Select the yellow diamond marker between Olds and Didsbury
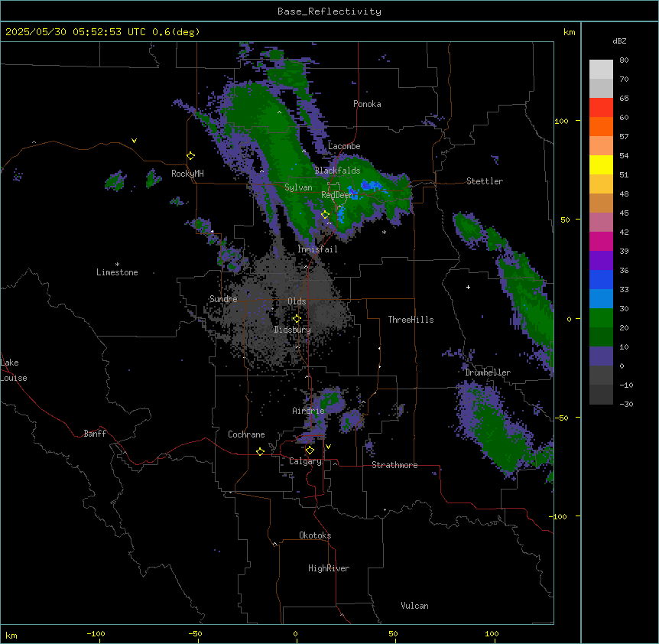Image resolution: width=659 pixels, height=644 pixels. (297, 319)
